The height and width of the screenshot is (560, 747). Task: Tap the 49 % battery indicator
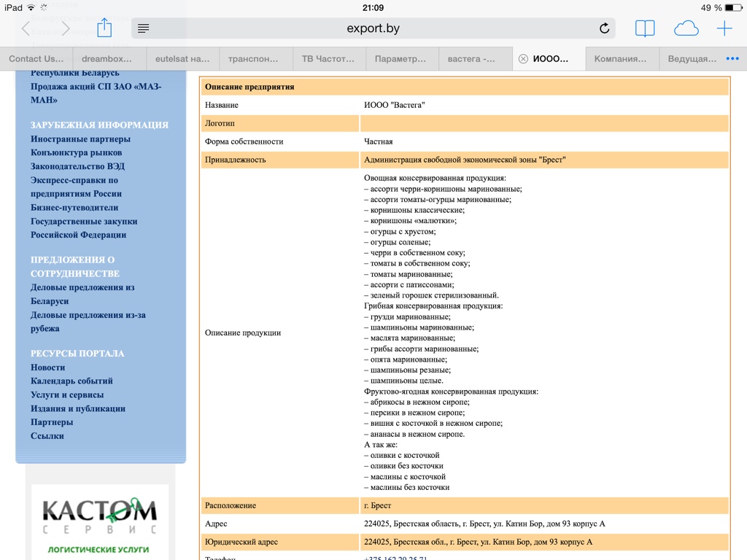tap(721, 7)
